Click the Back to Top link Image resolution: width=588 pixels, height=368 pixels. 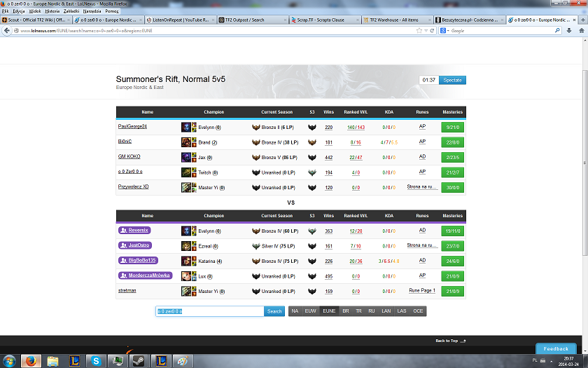(x=450, y=341)
